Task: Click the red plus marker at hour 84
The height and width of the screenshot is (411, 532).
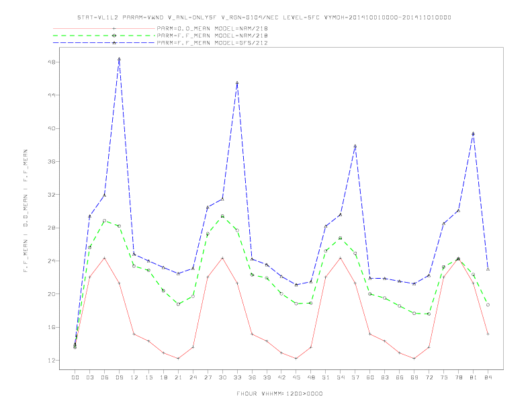Action: coord(488,334)
